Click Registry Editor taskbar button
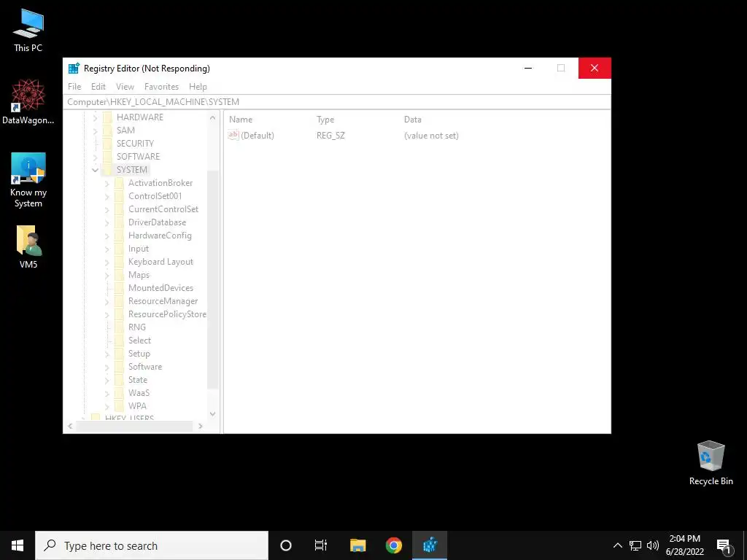The width and height of the screenshot is (747, 560). click(430, 545)
